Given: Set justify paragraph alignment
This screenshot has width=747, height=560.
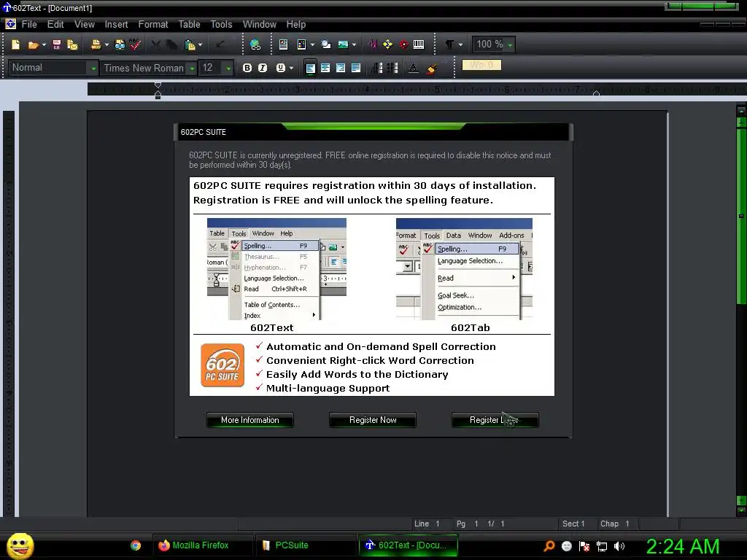Looking at the screenshot, I should [356, 68].
